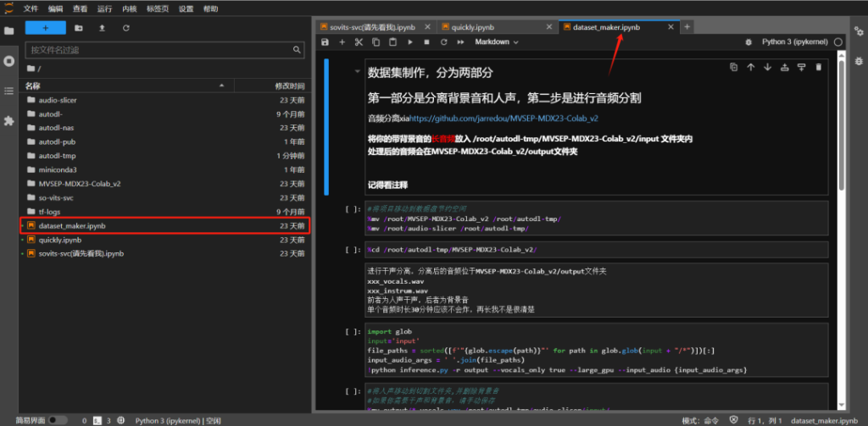
Task: Open the so-vits-svc folder
Action: [x=58, y=197]
